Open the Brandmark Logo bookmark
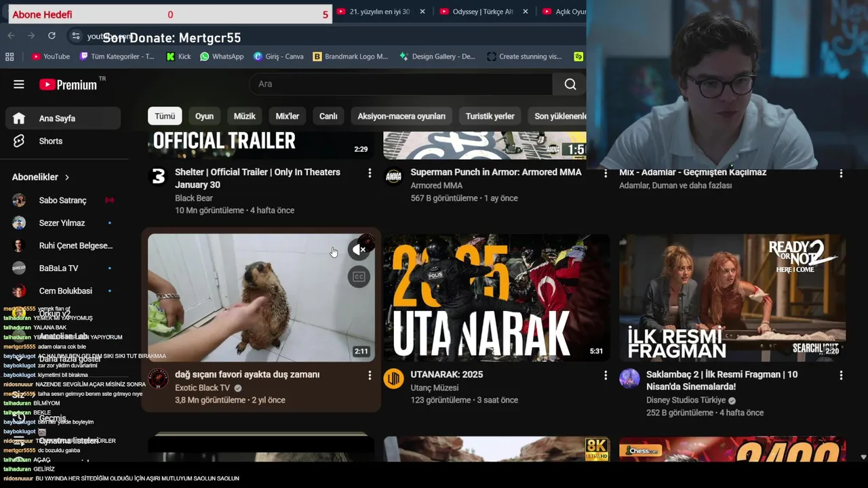868x488 pixels. coord(351,56)
